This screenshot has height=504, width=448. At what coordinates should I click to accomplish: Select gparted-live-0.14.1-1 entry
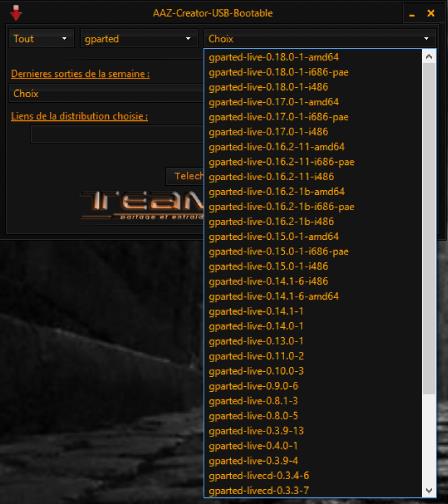click(313, 311)
